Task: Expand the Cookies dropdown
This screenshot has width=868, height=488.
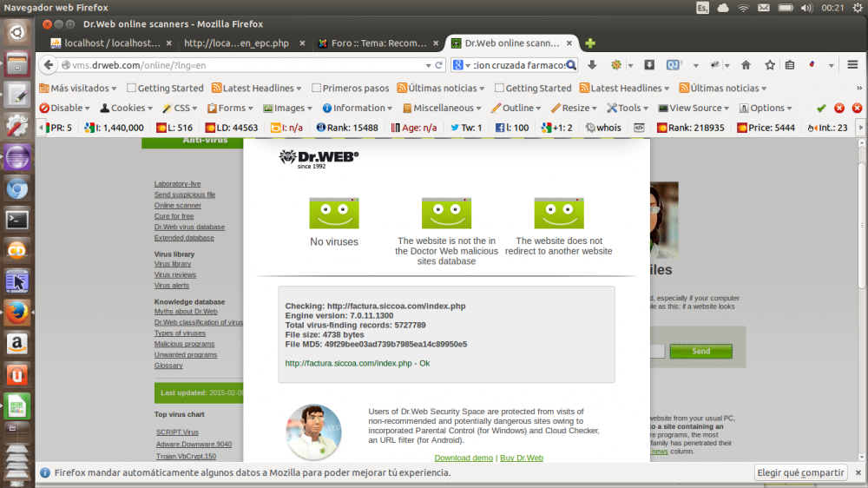Action: pyautogui.click(x=126, y=108)
